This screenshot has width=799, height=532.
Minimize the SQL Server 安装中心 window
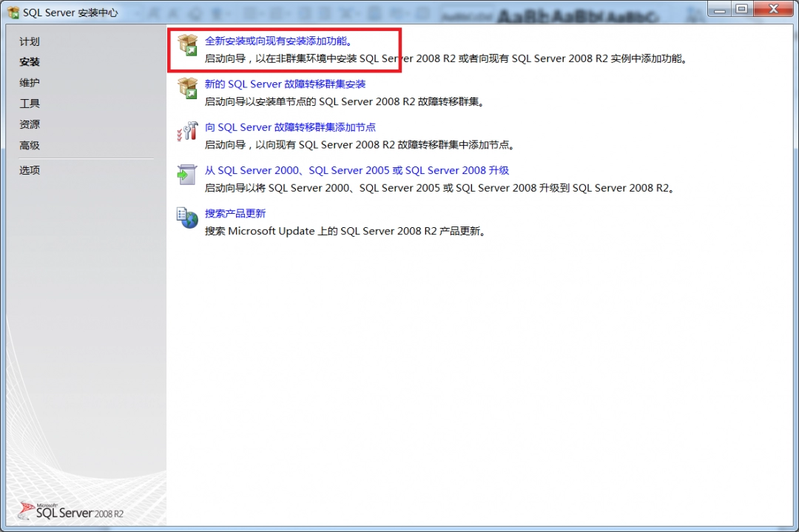click(x=720, y=9)
